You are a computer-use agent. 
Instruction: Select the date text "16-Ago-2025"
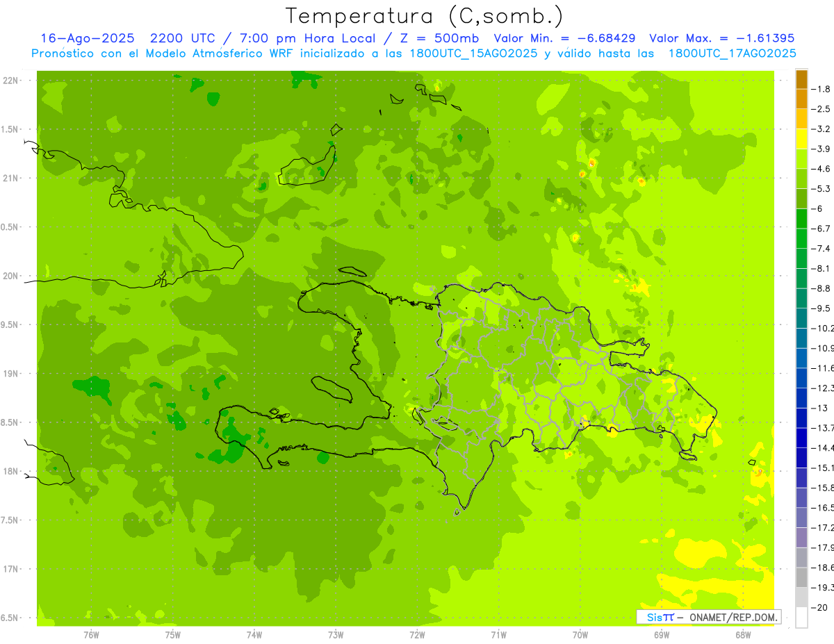point(88,38)
